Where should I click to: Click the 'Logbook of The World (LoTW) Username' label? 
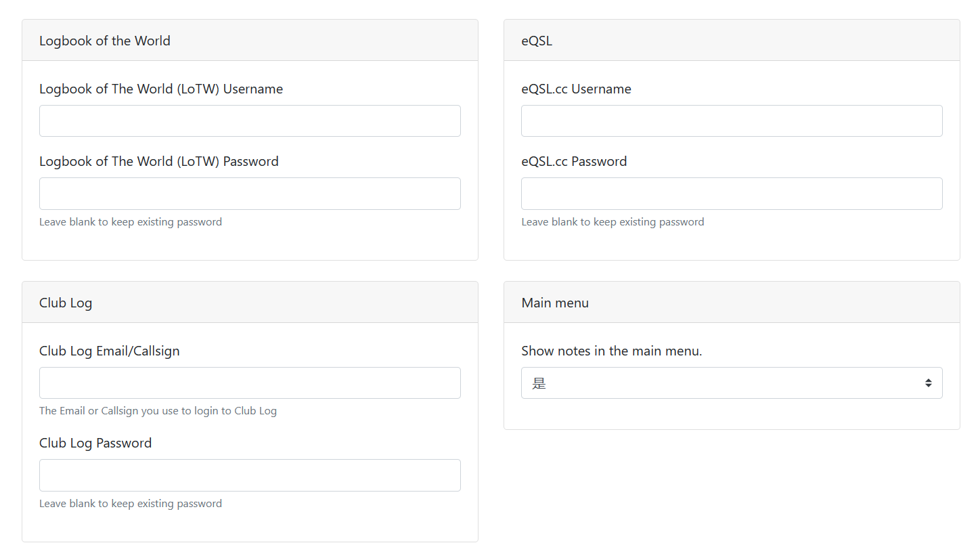(161, 89)
